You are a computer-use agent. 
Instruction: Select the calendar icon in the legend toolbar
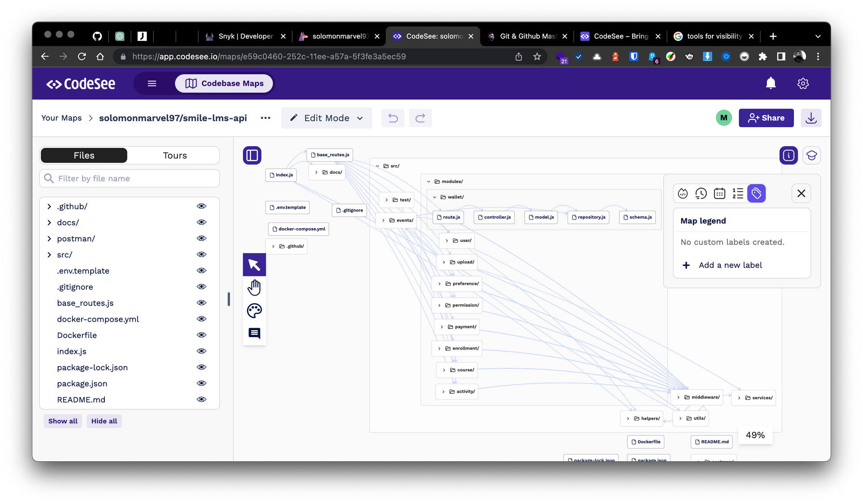(719, 193)
